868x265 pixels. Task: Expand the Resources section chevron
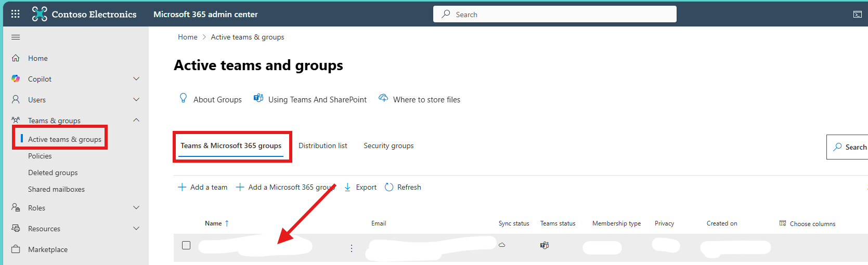[136, 228]
